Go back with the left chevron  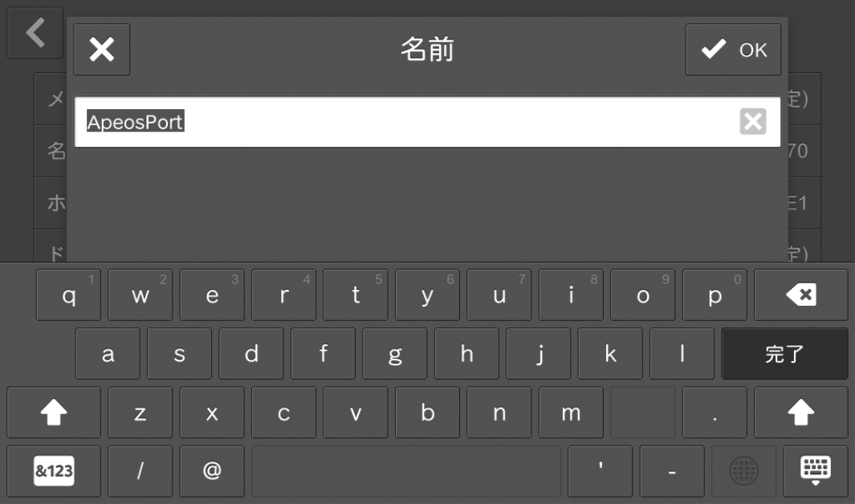point(35,33)
